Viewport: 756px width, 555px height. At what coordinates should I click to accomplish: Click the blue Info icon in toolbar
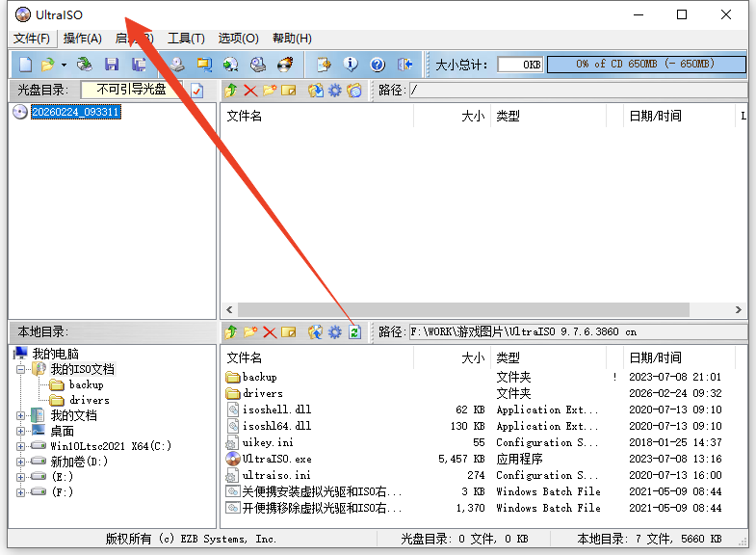351,65
